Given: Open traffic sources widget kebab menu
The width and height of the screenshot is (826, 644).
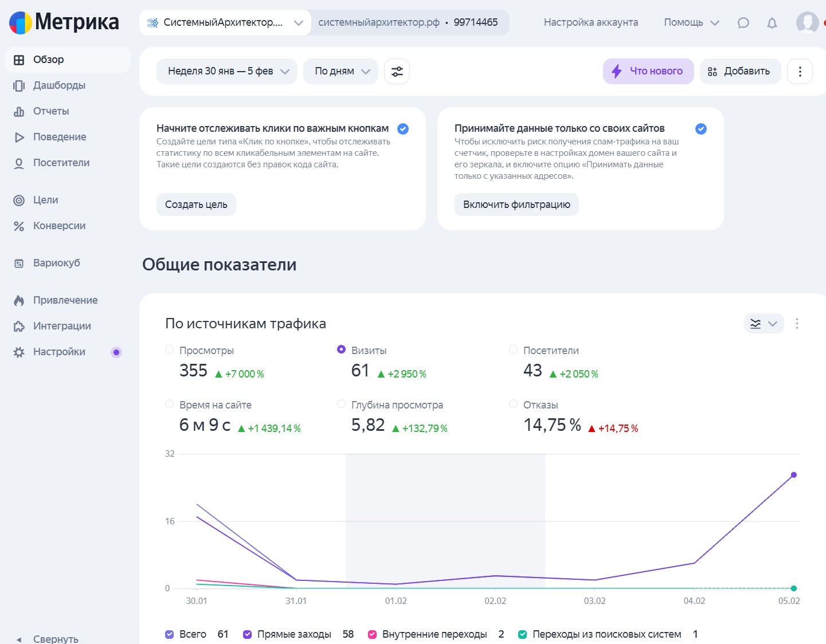Looking at the screenshot, I should 796,324.
